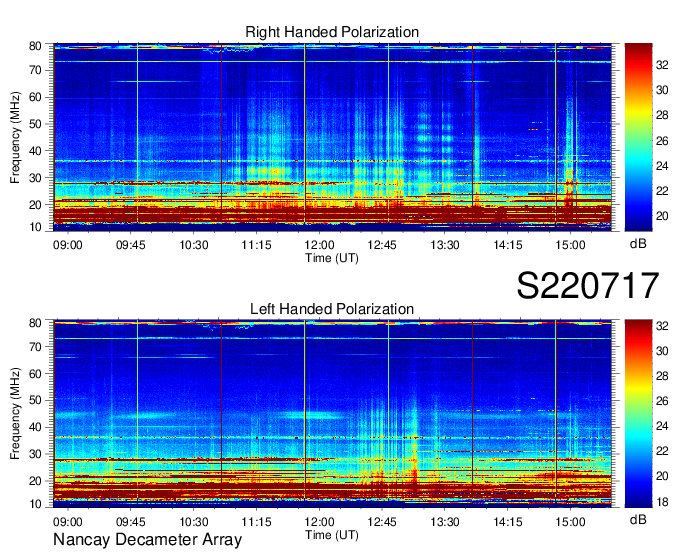Click "11:15" time tick under Right Handed plot
The width and height of the screenshot is (680, 552).
256,245
